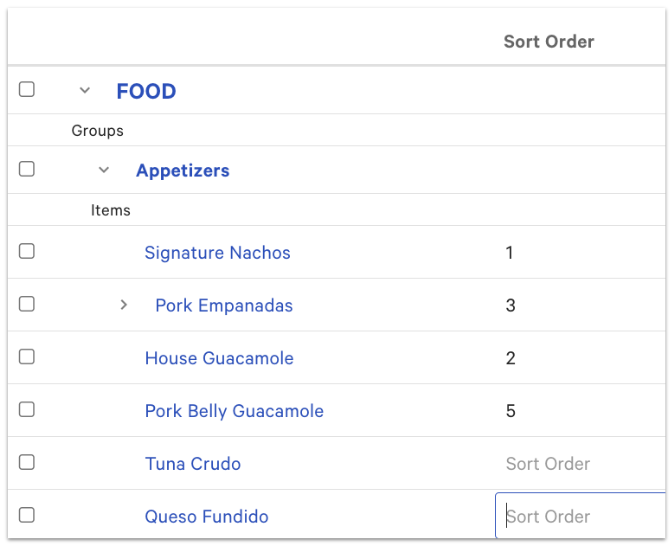Select the Tuna Crudo checkbox
Screen dimensions: 671x547
[27, 462]
